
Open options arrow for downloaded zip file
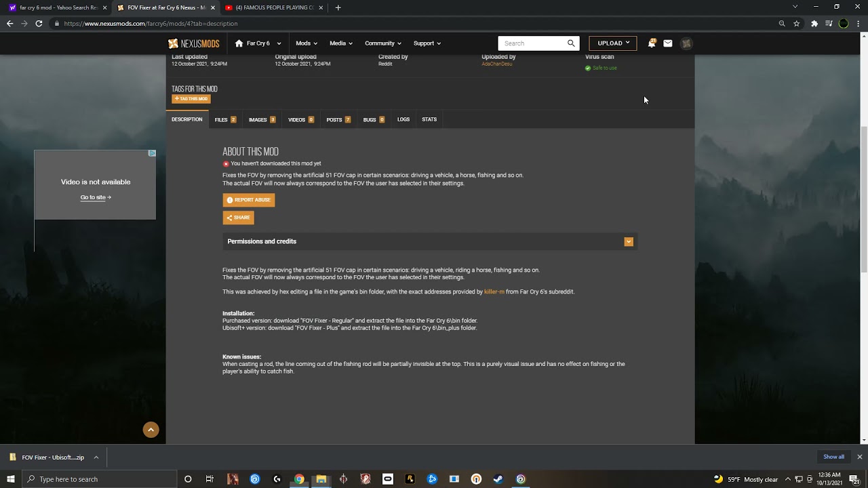coord(96,457)
